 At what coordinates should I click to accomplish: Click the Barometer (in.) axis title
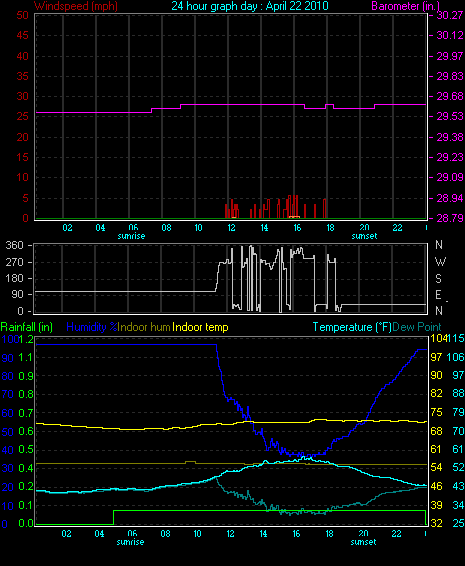[405, 6]
